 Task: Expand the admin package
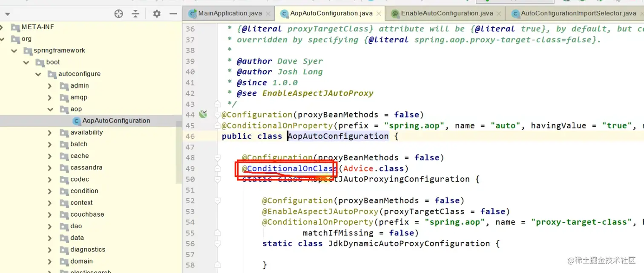coord(50,86)
